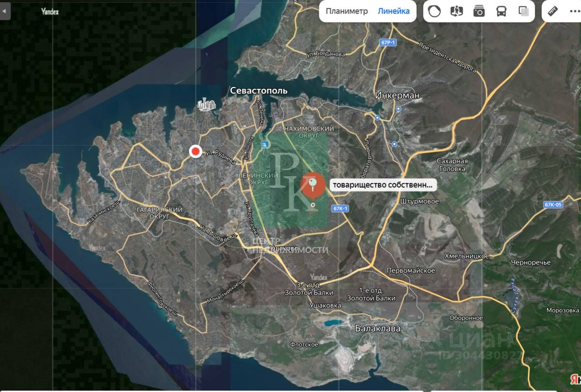Screen dimensions: 581x392
Task: Show photos layer on map
Action: (479, 11)
